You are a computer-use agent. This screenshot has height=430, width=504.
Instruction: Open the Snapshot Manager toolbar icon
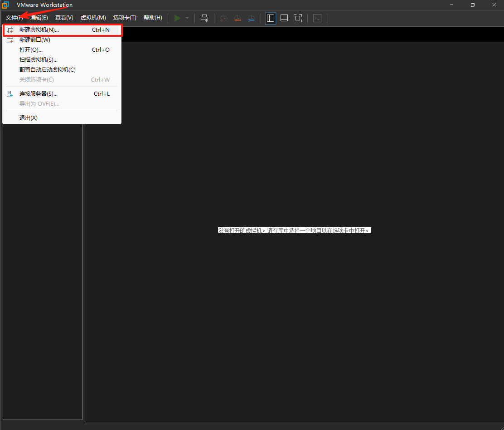252,18
